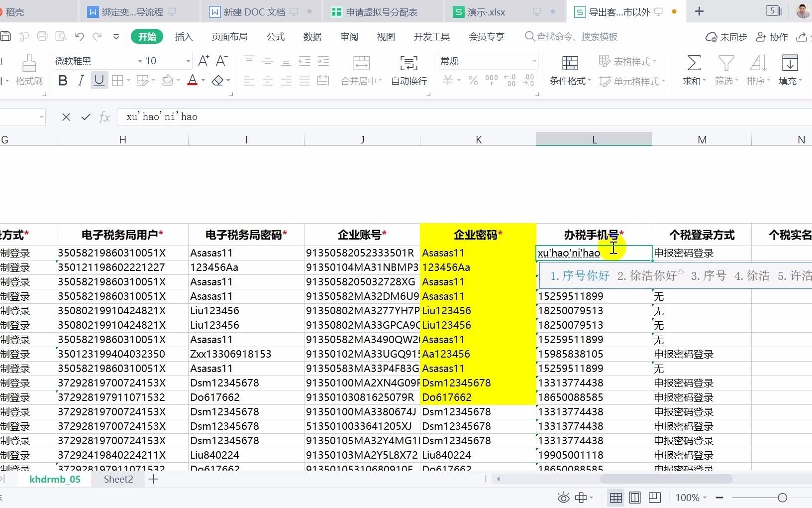Switch to the 数据 ribbon tab
812x508 pixels.
311,36
